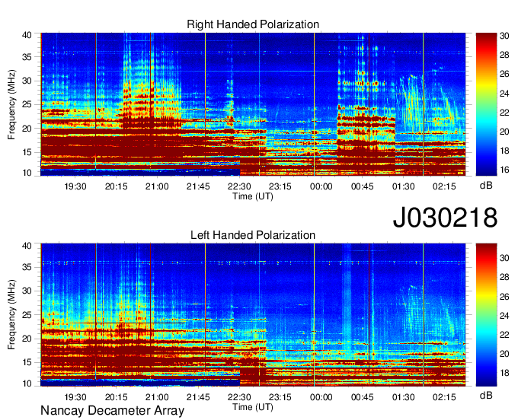Pick the 21:45 time tick on Left Handed plot

[198, 397]
